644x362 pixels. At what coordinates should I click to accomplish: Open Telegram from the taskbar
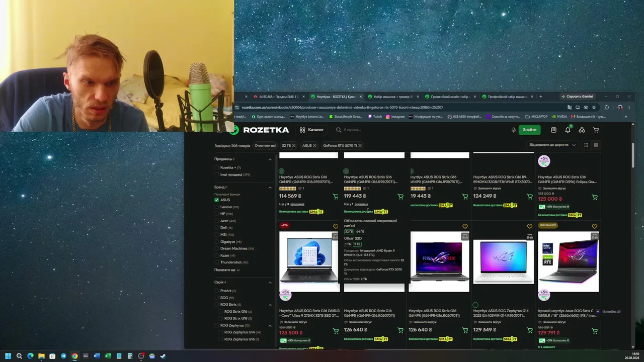63,356
